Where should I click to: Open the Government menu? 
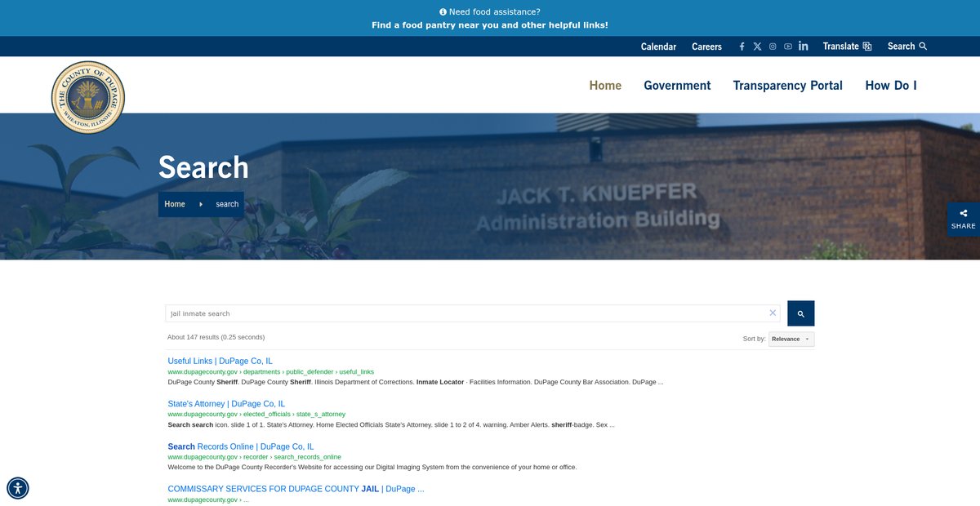coord(677,86)
